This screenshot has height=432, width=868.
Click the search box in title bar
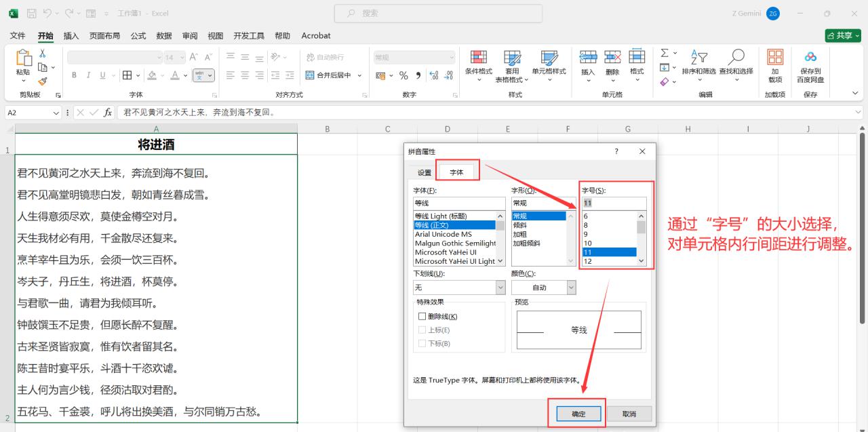pos(438,14)
